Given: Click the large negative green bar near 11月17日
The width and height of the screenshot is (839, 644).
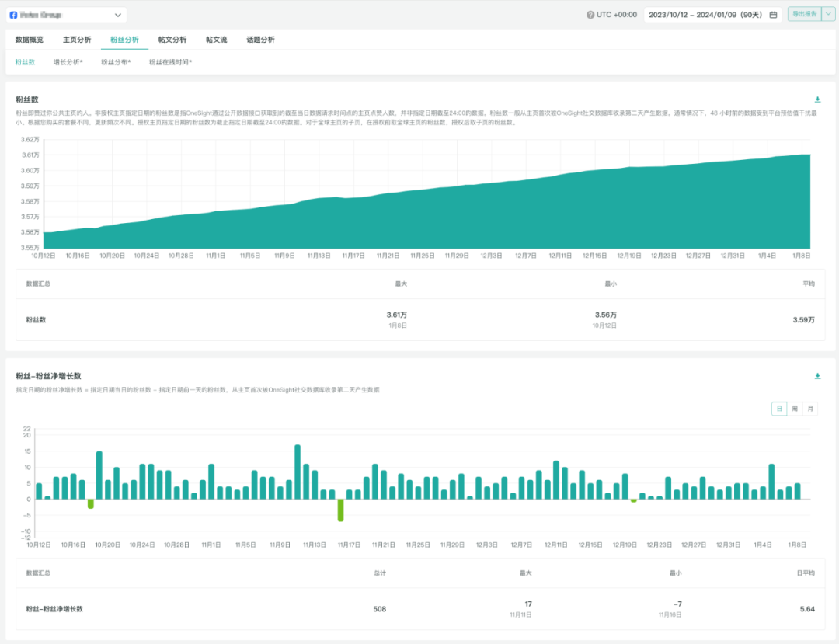Looking at the screenshot, I should tap(340, 510).
